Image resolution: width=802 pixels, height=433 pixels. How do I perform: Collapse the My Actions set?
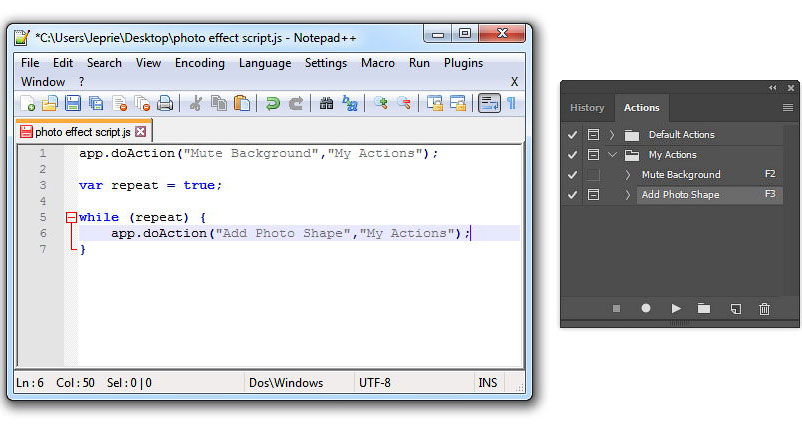(x=612, y=154)
